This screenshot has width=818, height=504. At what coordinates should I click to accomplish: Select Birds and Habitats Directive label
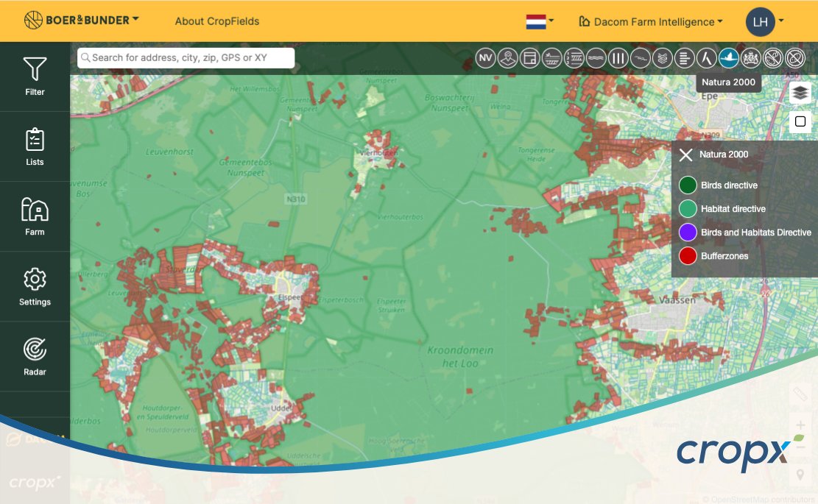click(x=756, y=233)
